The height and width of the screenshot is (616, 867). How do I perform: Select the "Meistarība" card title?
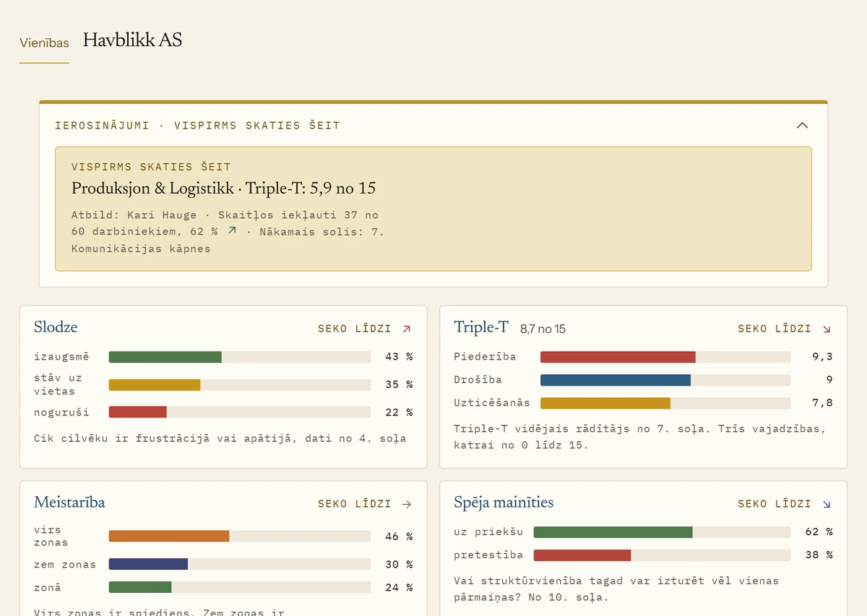pos(69,503)
